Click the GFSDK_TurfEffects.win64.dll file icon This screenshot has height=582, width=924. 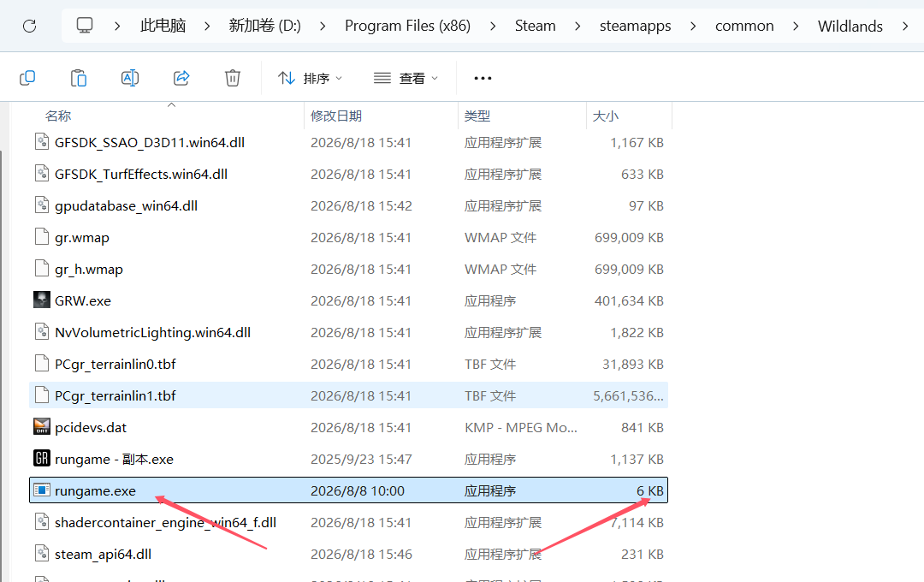[x=42, y=174]
